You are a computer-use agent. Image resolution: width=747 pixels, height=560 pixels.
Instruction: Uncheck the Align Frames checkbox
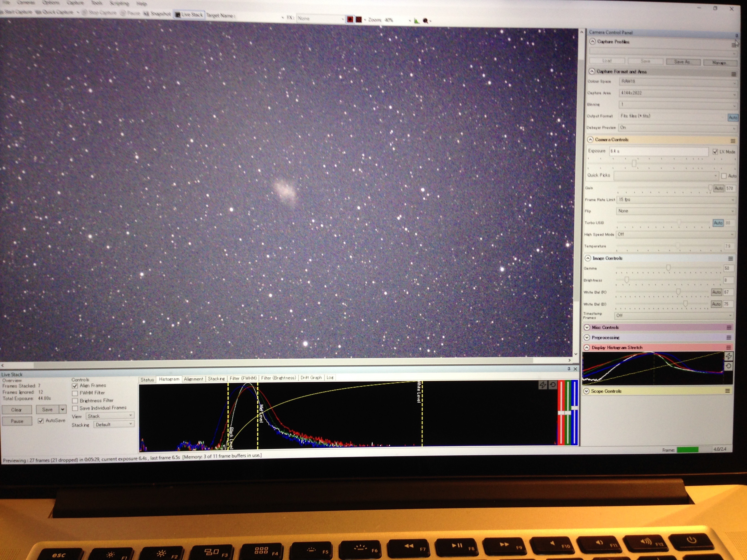click(75, 386)
